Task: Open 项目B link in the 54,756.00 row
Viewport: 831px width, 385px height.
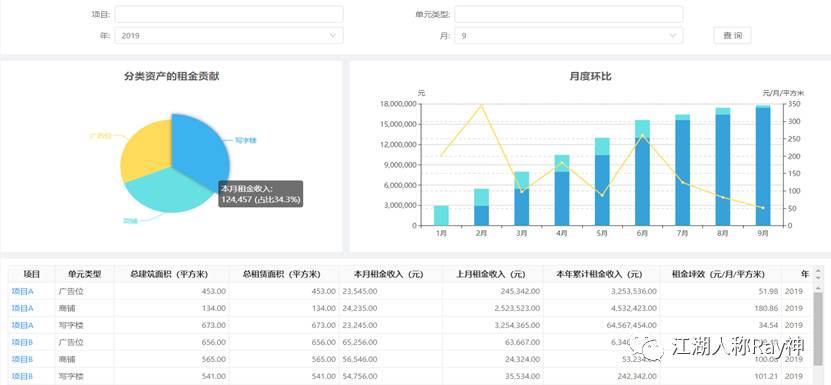Action: (x=22, y=376)
